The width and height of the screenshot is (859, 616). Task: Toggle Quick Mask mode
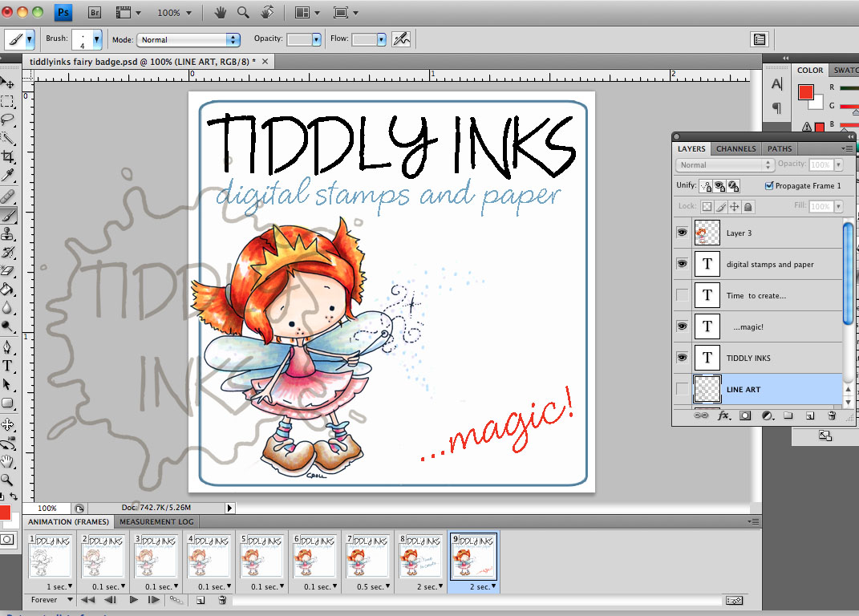[x=7, y=539]
